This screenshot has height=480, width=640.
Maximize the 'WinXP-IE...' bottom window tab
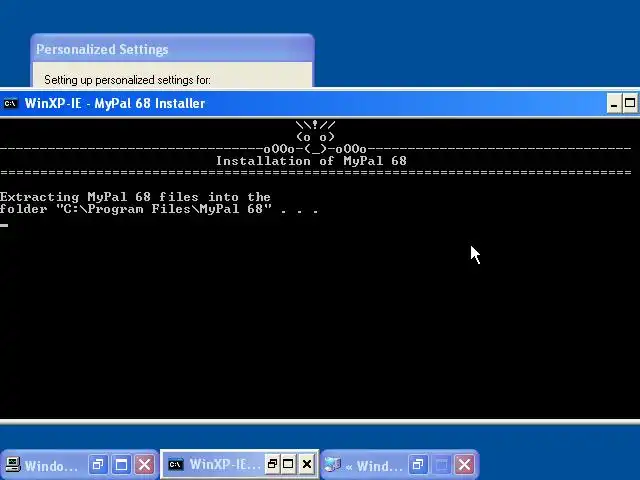288,464
